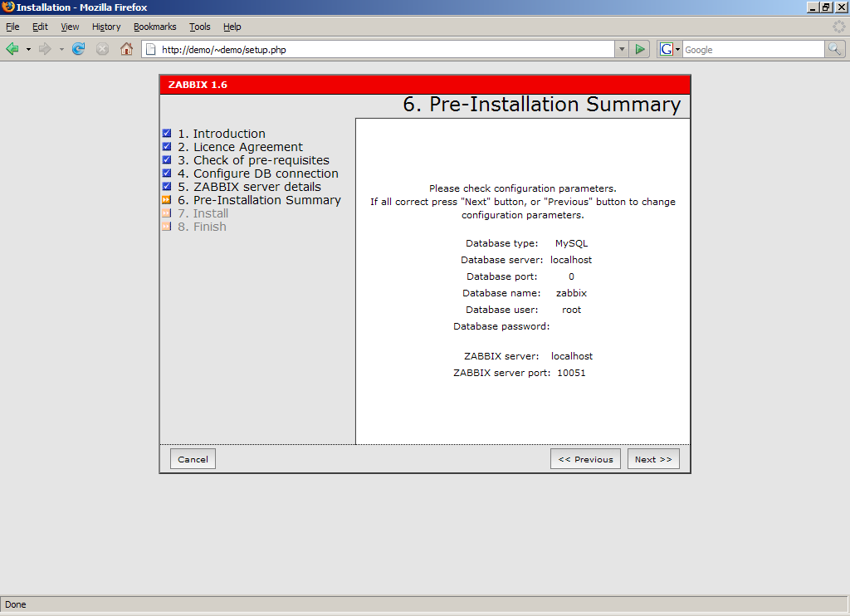Reload the page with the Refresh icon

[79, 49]
